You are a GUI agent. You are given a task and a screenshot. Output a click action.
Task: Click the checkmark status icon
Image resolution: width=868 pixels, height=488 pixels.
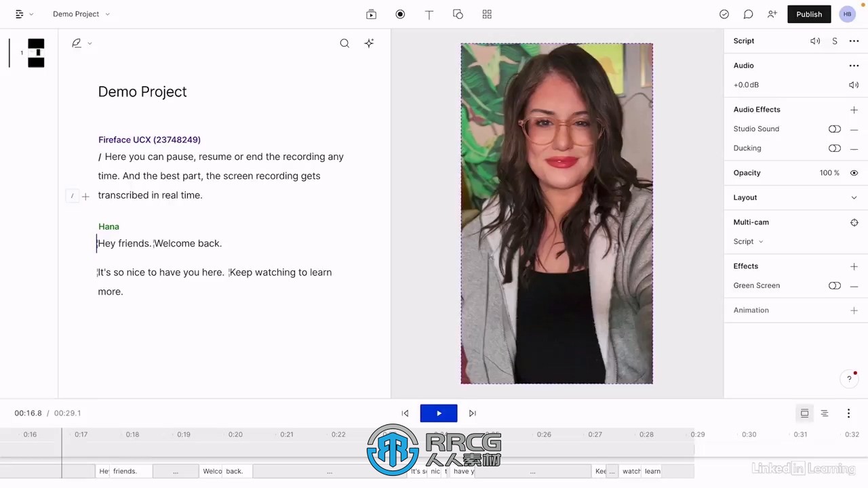pyautogui.click(x=724, y=14)
